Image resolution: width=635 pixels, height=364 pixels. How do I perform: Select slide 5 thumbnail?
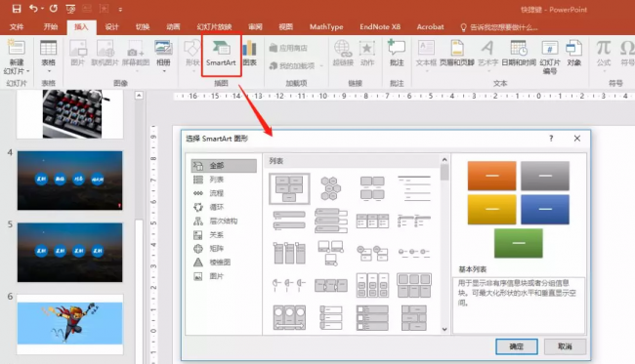(69, 253)
